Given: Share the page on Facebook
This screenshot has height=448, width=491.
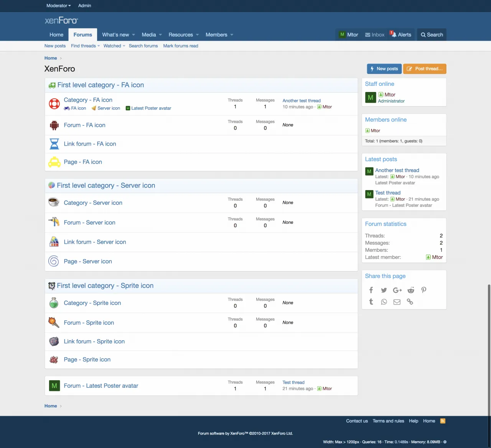Looking at the screenshot, I should [371, 290].
